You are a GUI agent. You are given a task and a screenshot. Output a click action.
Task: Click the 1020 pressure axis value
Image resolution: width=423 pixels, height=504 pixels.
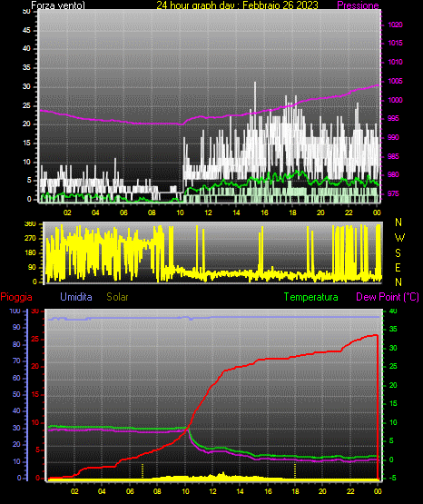click(396, 25)
